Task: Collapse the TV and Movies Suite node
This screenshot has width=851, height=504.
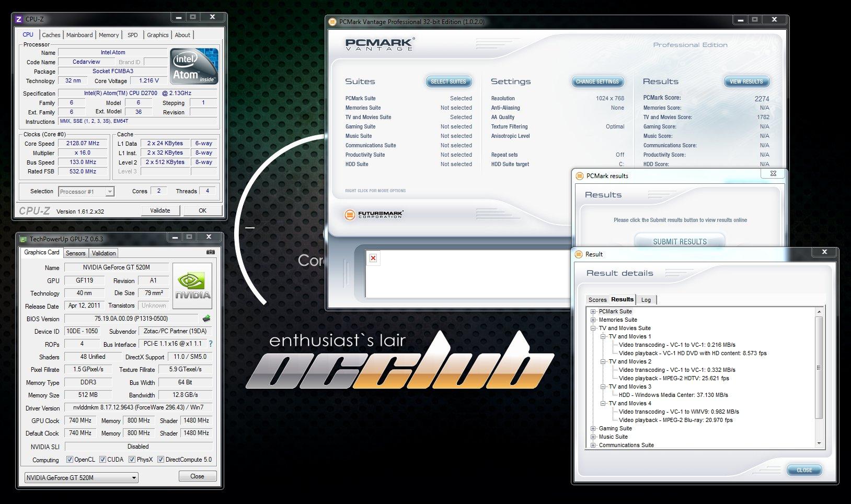Action: (593, 329)
